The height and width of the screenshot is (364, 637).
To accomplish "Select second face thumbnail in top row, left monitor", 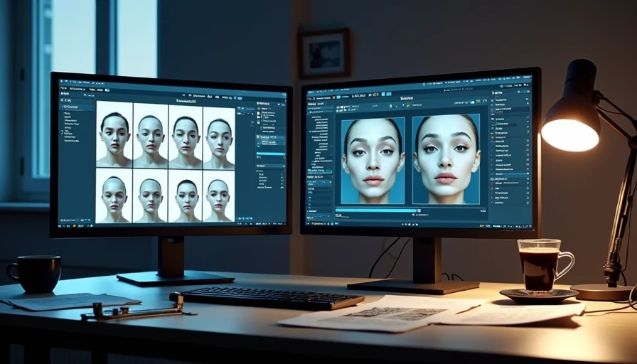I will (x=151, y=135).
